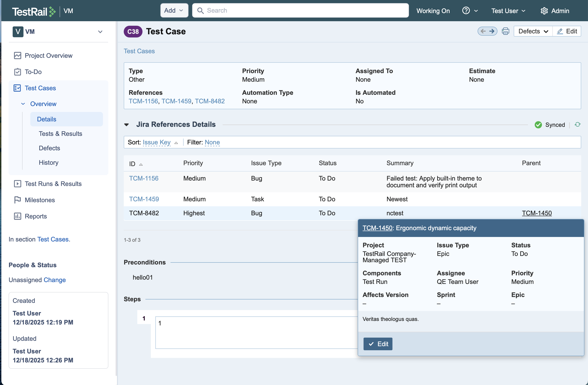Image resolution: width=588 pixels, height=385 pixels.
Task: Open the VM project switcher chevron
Action: (100, 32)
